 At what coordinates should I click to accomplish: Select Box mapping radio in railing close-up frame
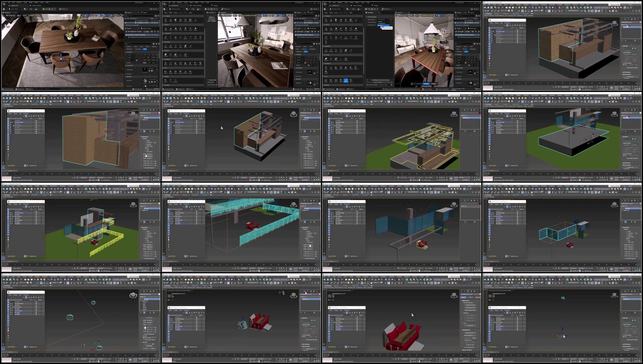[x=306, y=239]
